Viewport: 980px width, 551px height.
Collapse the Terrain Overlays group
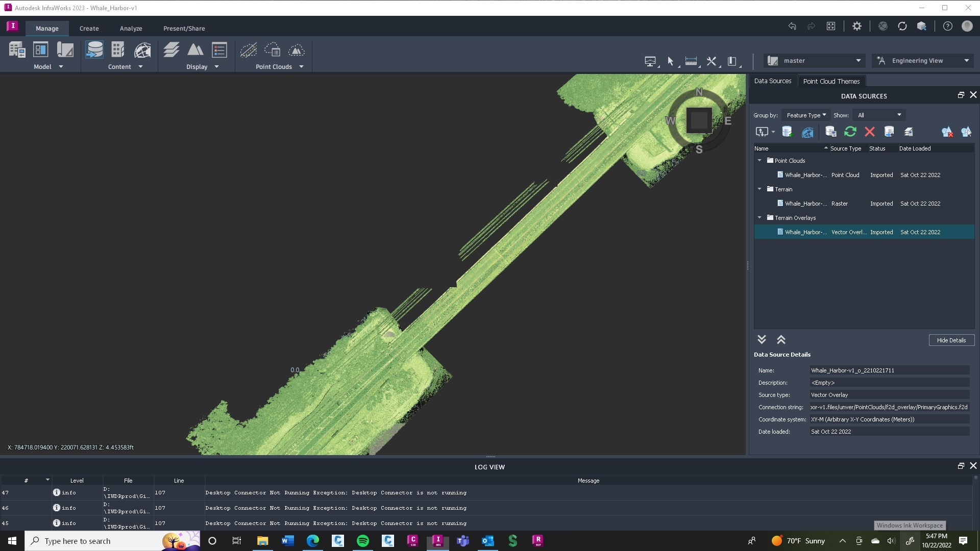tap(760, 217)
